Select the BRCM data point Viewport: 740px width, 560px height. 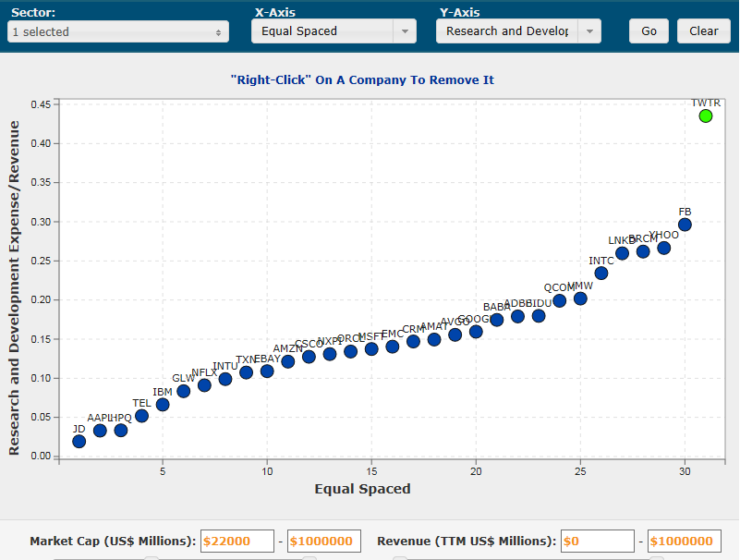pyautogui.click(x=643, y=251)
